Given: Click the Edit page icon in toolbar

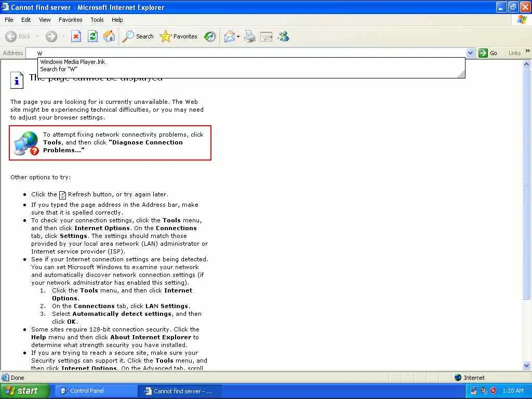Looking at the screenshot, I should pos(267,36).
